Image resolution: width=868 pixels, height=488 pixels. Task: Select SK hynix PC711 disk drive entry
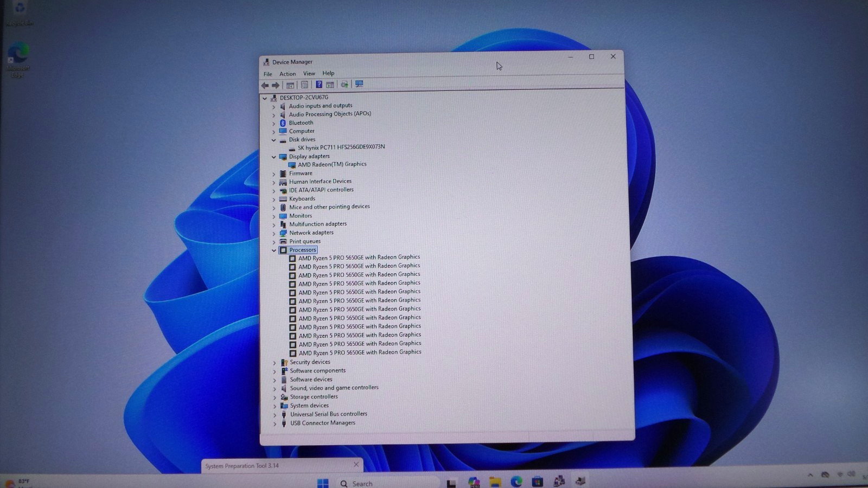tap(341, 147)
